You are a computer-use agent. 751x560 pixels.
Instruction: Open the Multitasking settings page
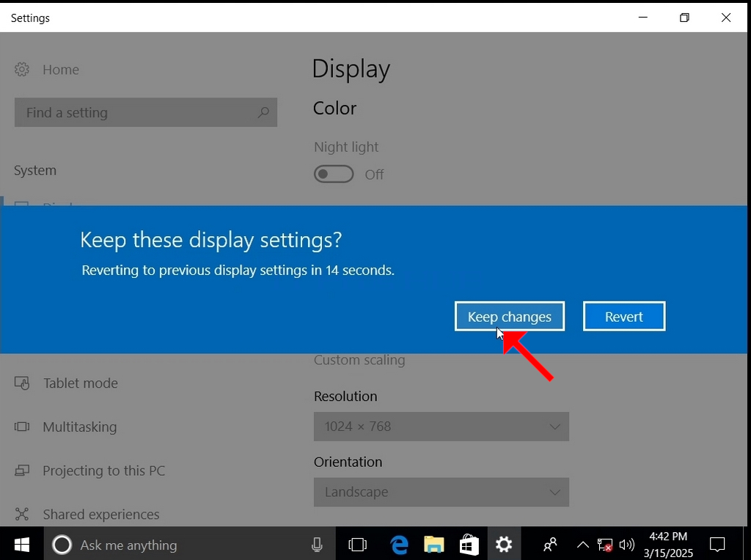click(x=79, y=427)
